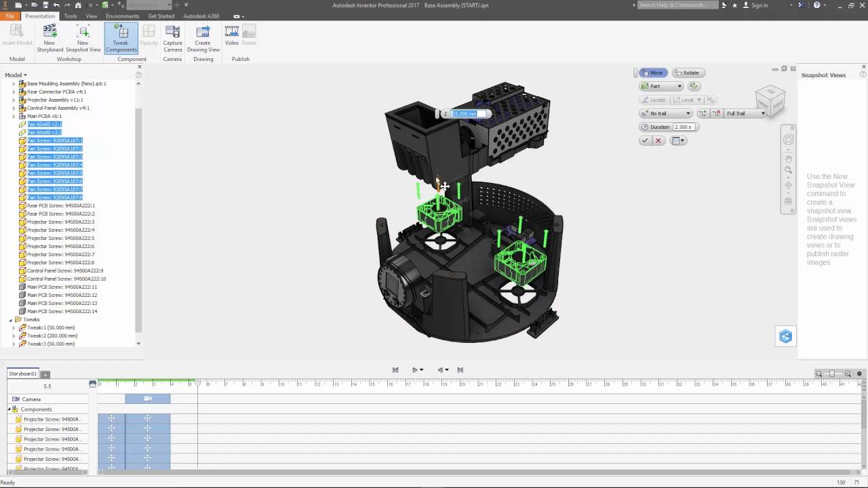Click the timeline zoom slider handle

tap(833, 374)
